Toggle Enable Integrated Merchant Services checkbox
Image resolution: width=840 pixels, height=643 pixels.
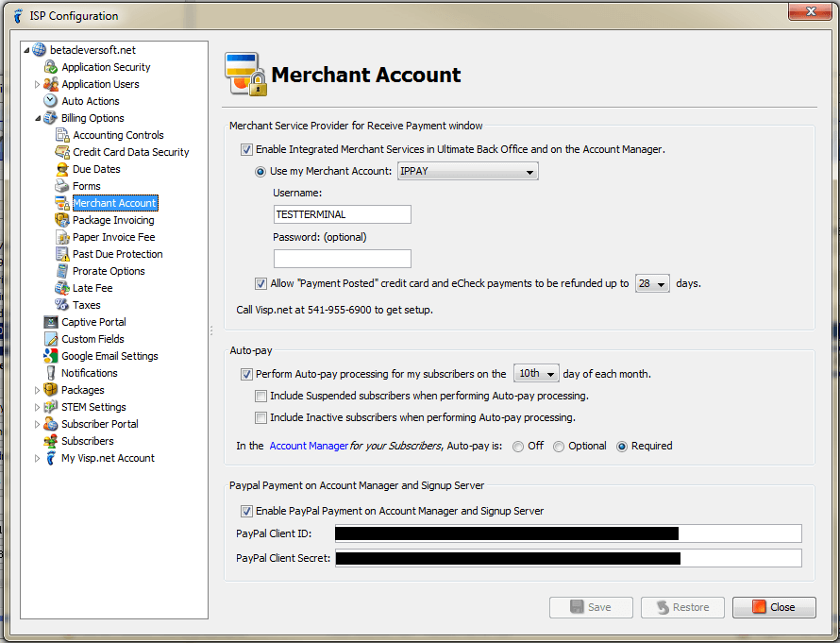click(246, 149)
